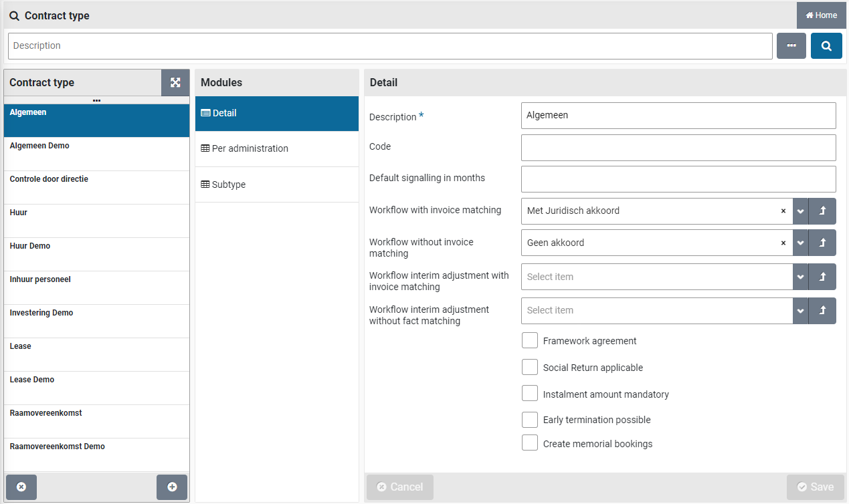The image size is (849, 504).
Task: Click the blue search magnifier button
Action: (826, 46)
